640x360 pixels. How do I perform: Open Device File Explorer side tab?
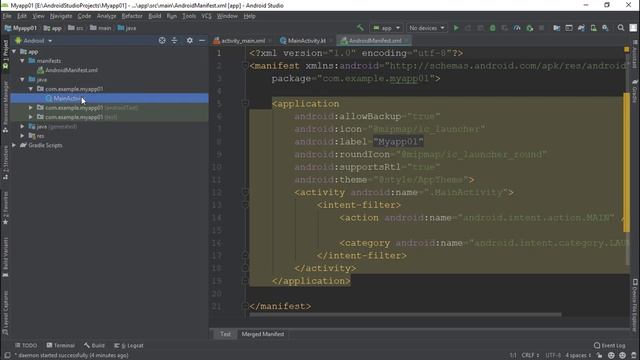click(x=635, y=304)
